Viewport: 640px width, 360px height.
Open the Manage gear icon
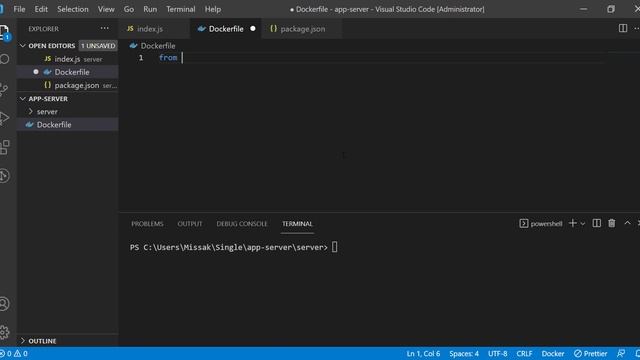tap(4, 332)
